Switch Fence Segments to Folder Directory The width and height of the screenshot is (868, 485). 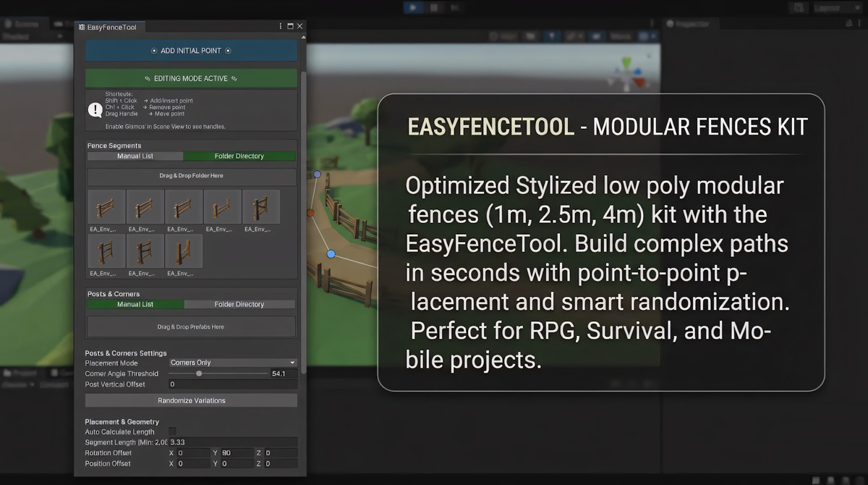click(x=239, y=156)
